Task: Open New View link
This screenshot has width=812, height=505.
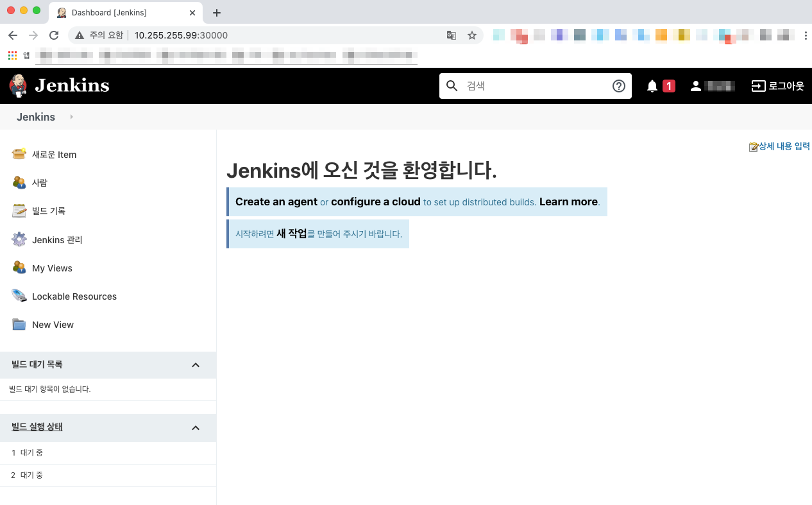Action: pyautogui.click(x=53, y=325)
